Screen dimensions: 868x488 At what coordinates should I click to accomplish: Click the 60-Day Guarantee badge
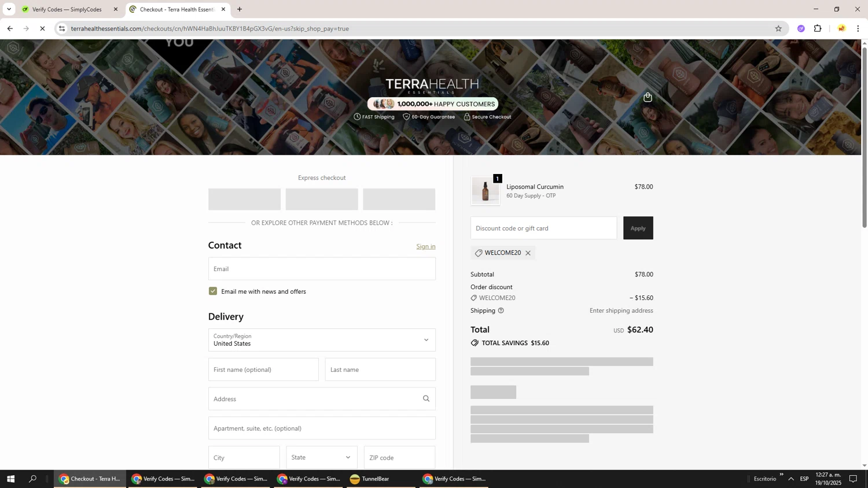429,117
